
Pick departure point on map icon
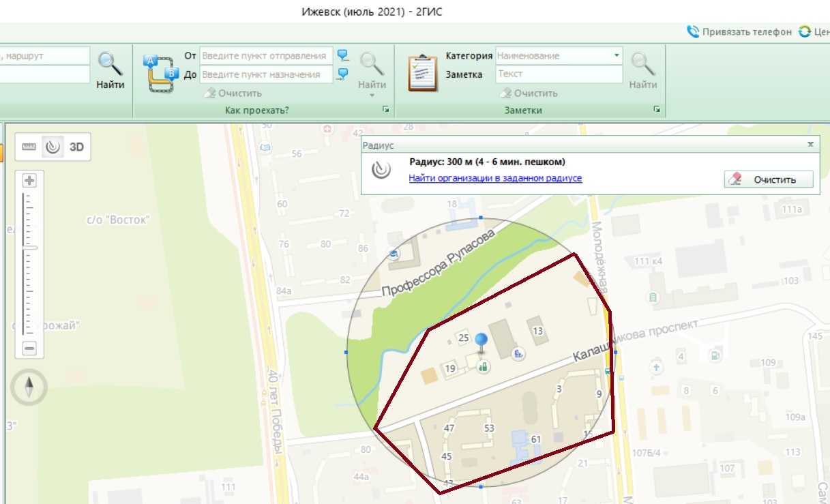[x=343, y=55]
